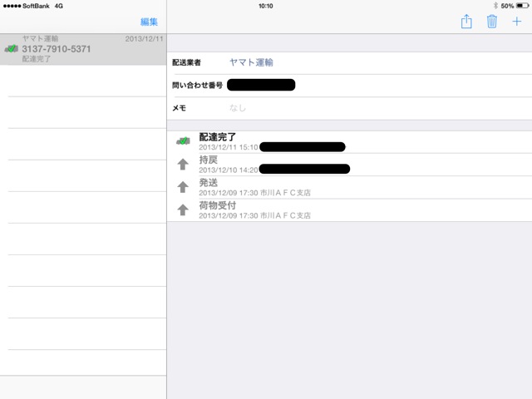The image size is (532, 399).
Task: Tap the plus icon to add a package
Action: coord(517,22)
